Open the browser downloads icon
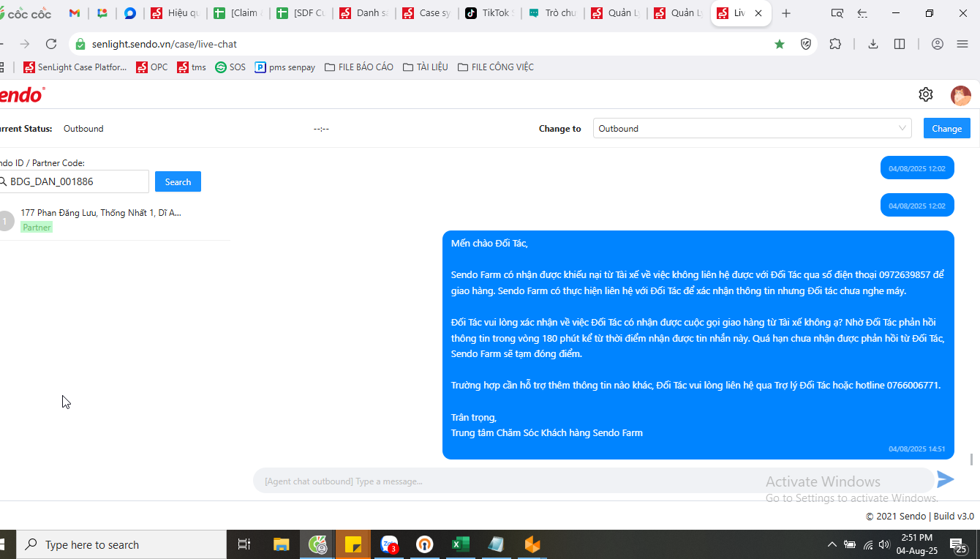Screen dimensions: 980x559 873,44
